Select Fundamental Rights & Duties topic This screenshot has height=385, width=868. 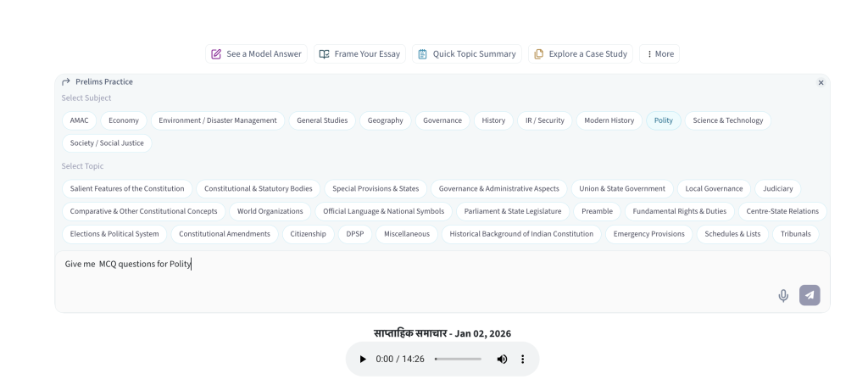[679, 211]
